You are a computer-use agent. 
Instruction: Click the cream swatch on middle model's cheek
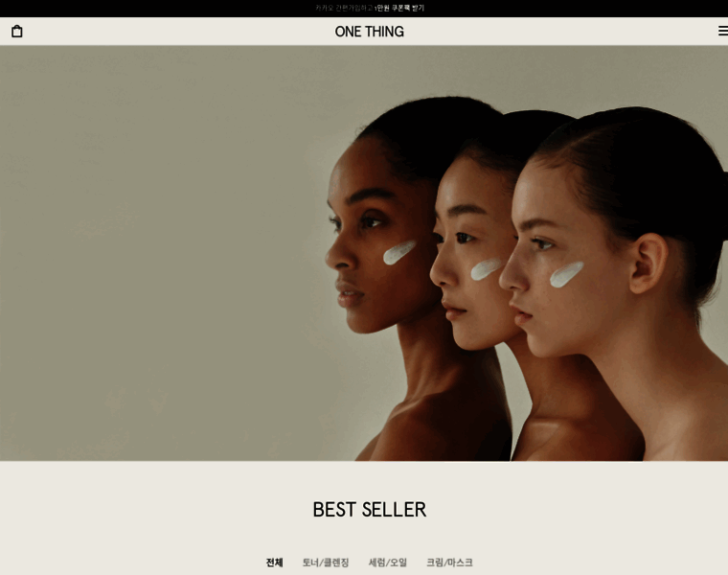click(486, 269)
